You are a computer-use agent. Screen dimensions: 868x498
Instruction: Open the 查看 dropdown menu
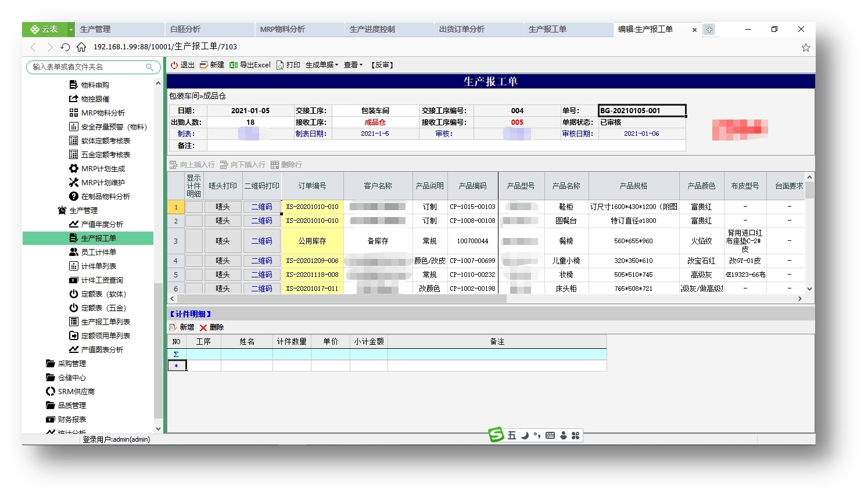coord(353,65)
